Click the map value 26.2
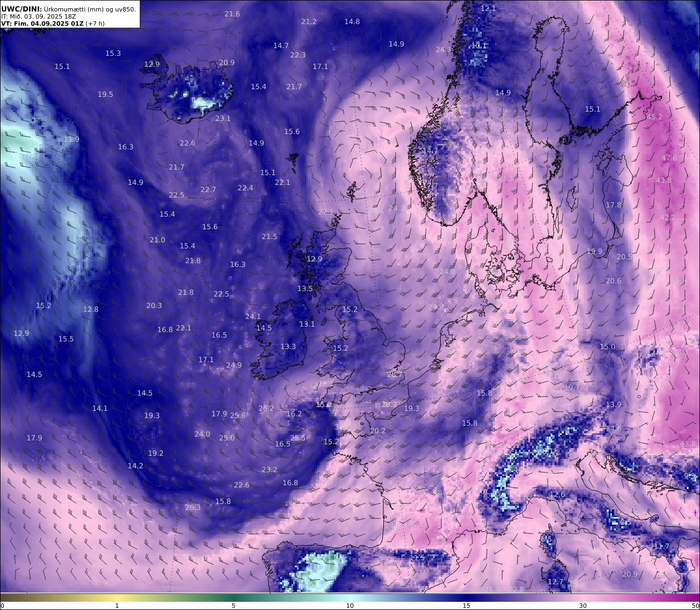The height and width of the screenshot is (610, 700). click(x=266, y=408)
